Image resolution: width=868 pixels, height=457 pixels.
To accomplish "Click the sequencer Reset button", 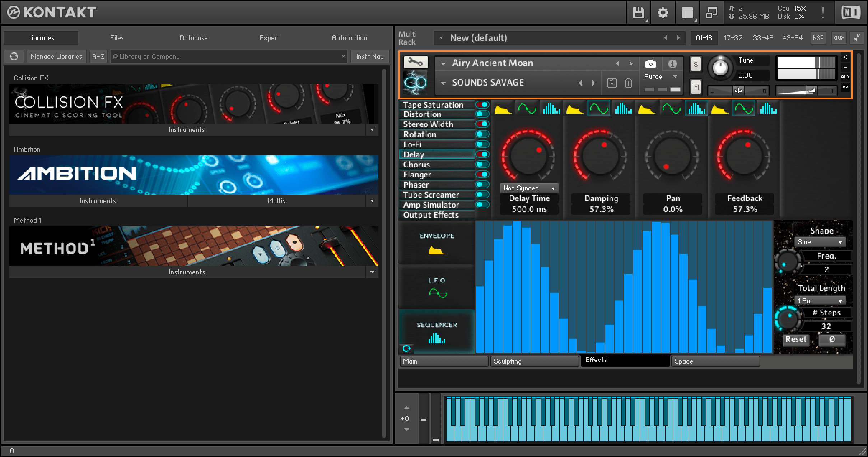I will (x=795, y=340).
